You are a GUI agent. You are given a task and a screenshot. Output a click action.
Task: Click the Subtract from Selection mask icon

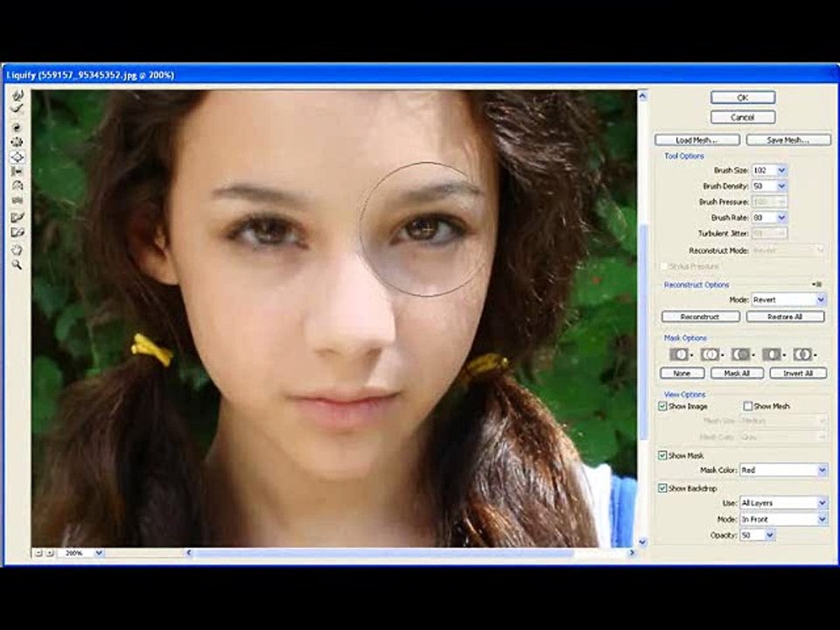click(741, 354)
